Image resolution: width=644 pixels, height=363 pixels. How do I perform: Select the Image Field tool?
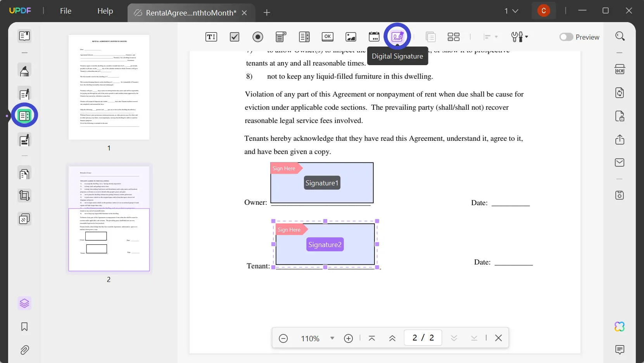[351, 37]
